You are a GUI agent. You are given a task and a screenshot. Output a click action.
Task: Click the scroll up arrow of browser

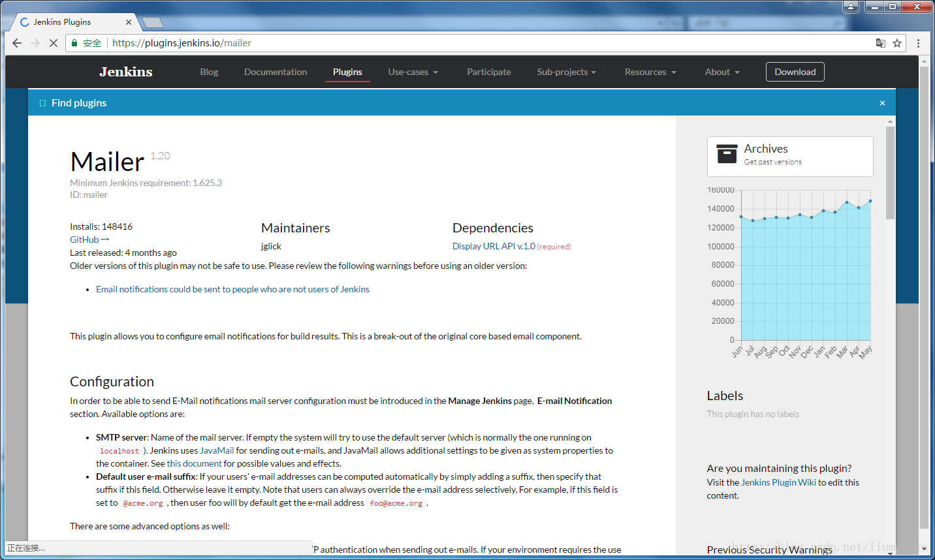tap(924, 61)
